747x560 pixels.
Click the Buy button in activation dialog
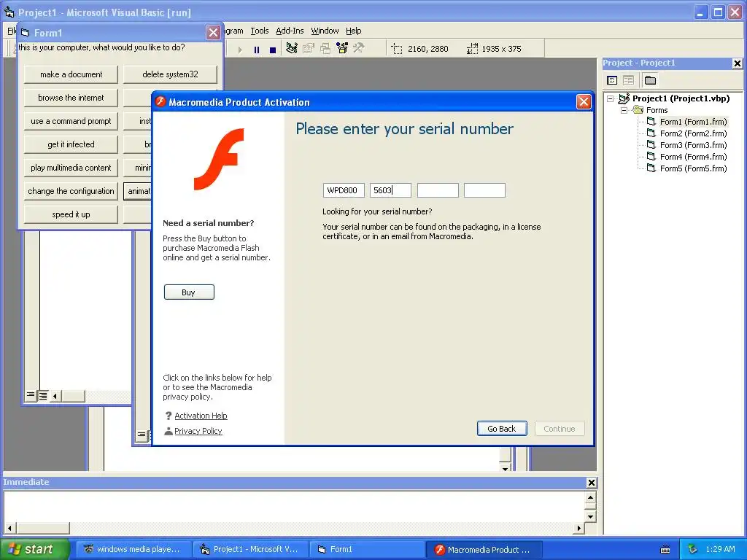189,292
